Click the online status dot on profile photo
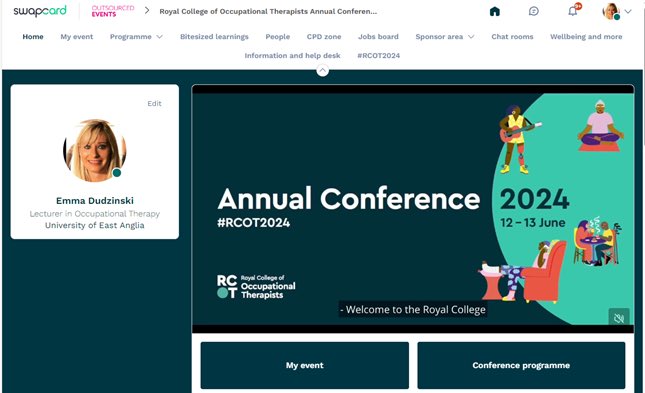The width and height of the screenshot is (645, 393). (x=117, y=173)
